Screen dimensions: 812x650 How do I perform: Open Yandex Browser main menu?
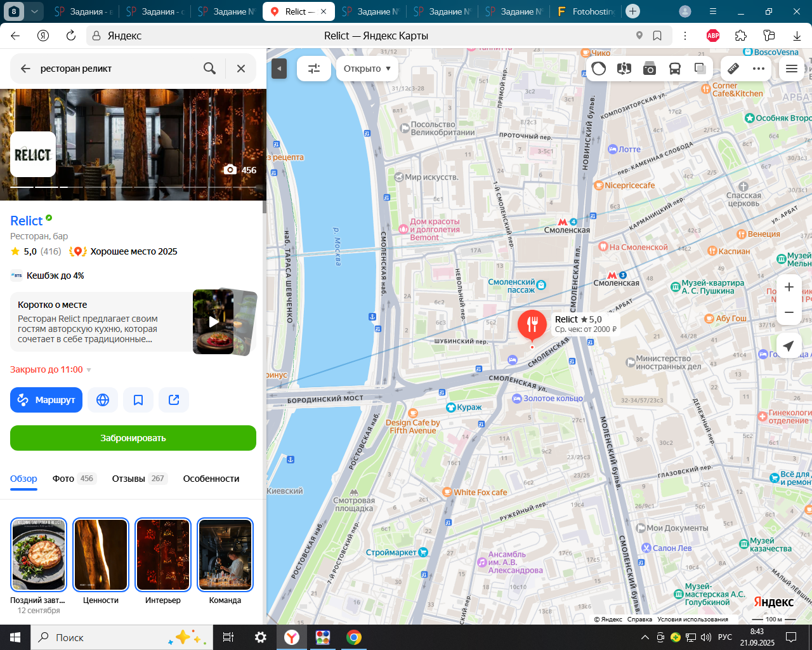[x=713, y=11]
